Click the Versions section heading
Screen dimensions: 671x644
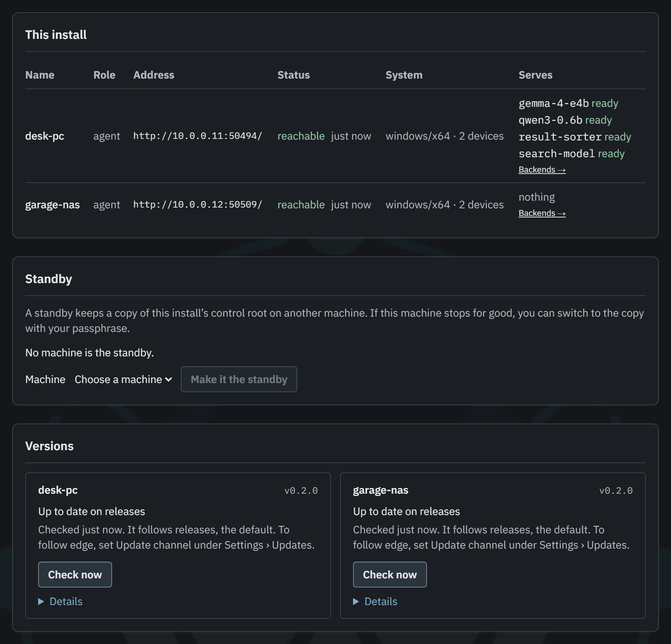coord(50,446)
